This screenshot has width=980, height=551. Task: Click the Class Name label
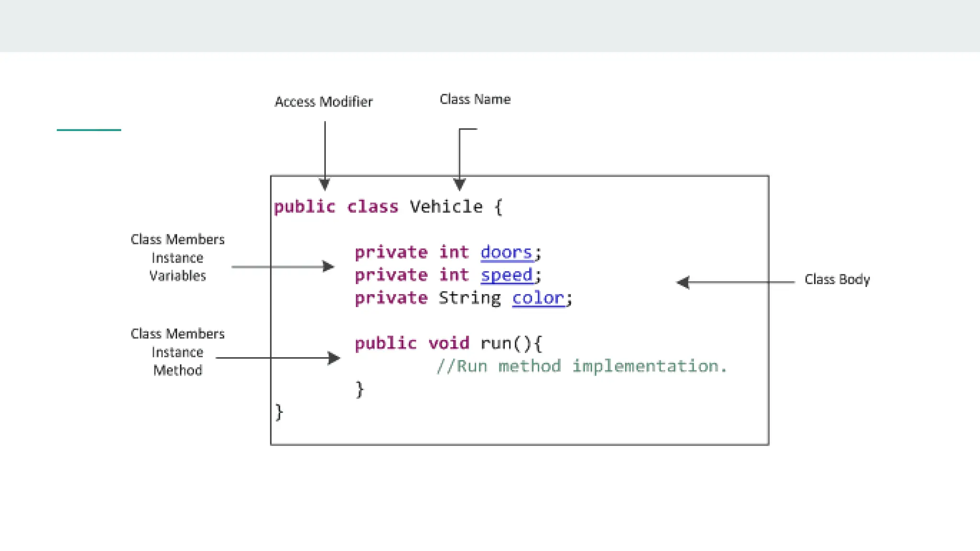click(475, 99)
